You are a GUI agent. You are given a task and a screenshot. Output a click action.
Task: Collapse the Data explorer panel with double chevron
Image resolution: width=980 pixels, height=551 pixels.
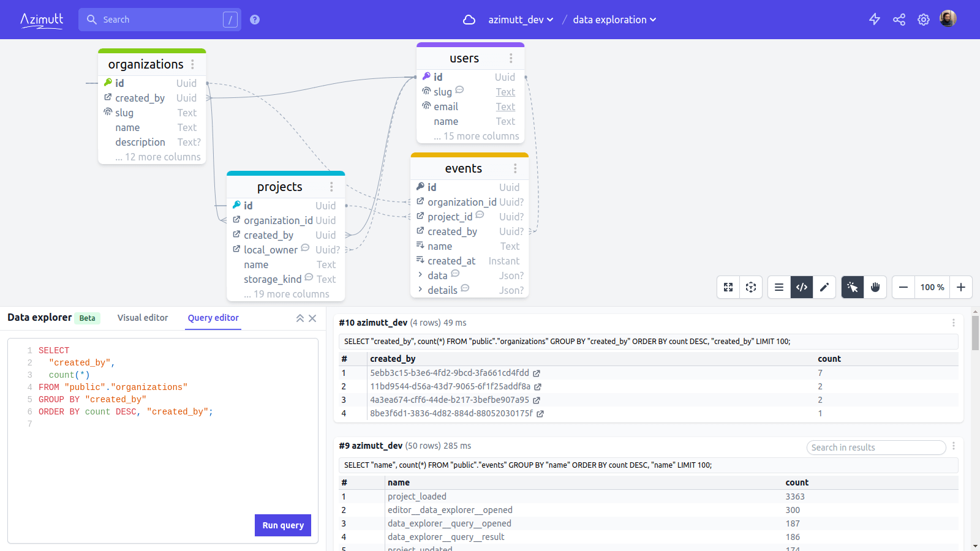[300, 318]
